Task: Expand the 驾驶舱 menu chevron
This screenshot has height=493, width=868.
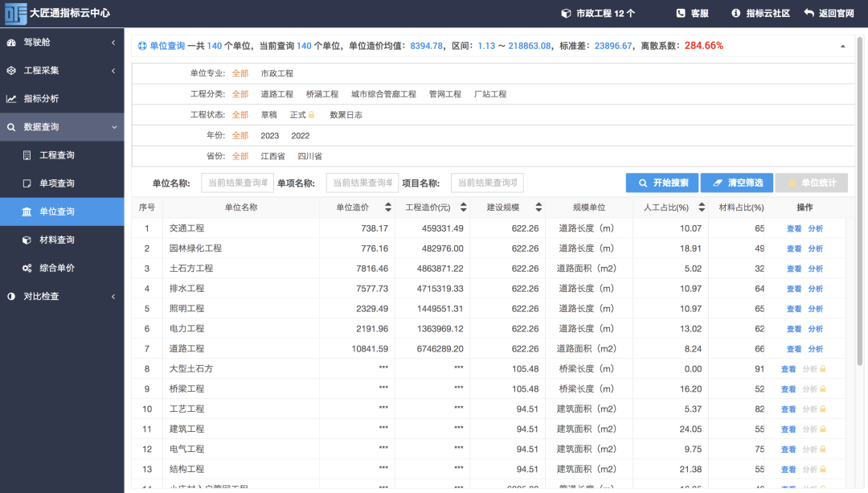Action: [x=113, y=42]
